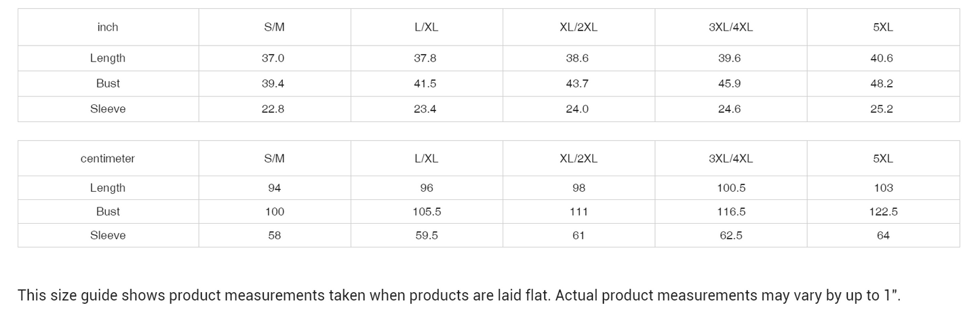Viewport: 980px width, 322px height.
Task: Click the "inch" header cell
Action: 108,27
